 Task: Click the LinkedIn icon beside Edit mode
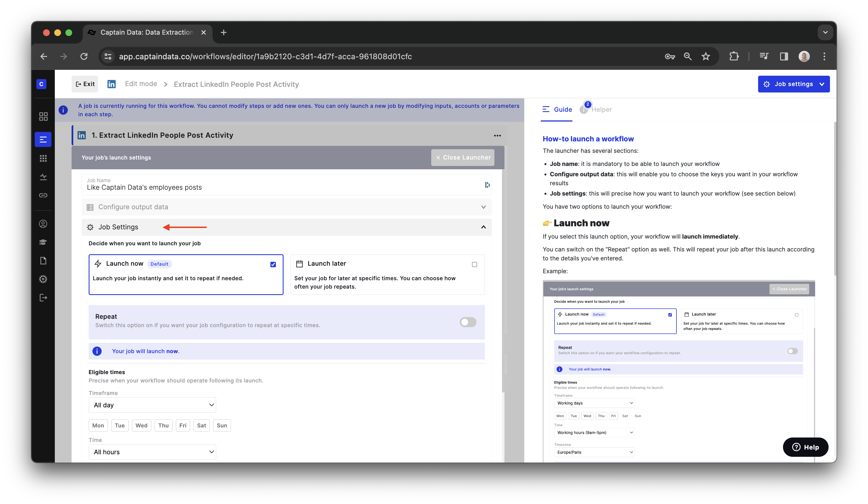tap(111, 84)
